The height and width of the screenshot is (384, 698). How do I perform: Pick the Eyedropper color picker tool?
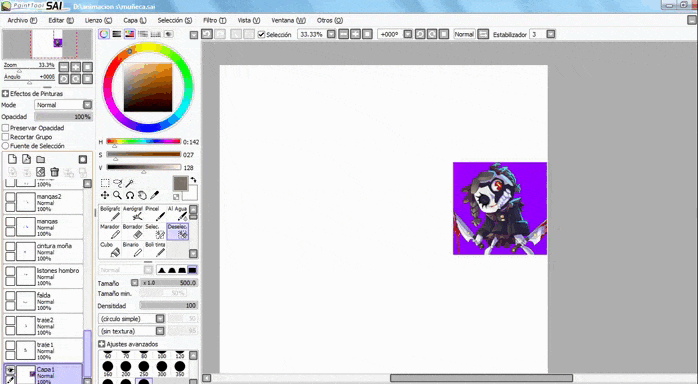tap(154, 195)
